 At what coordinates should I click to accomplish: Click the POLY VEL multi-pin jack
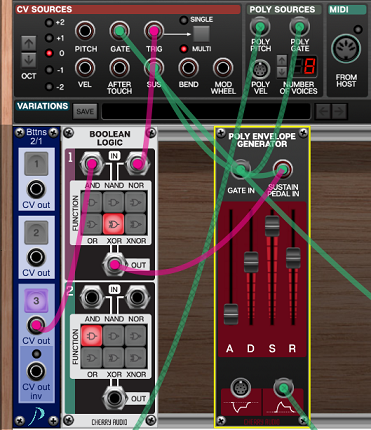tap(260, 70)
